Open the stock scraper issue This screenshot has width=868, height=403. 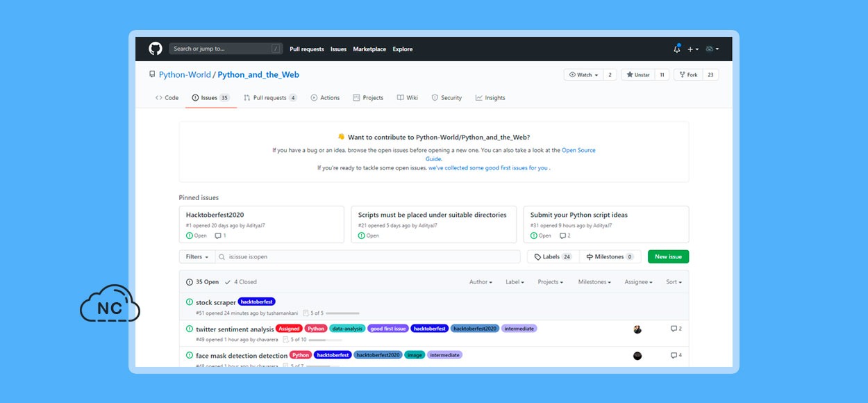click(216, 303)
